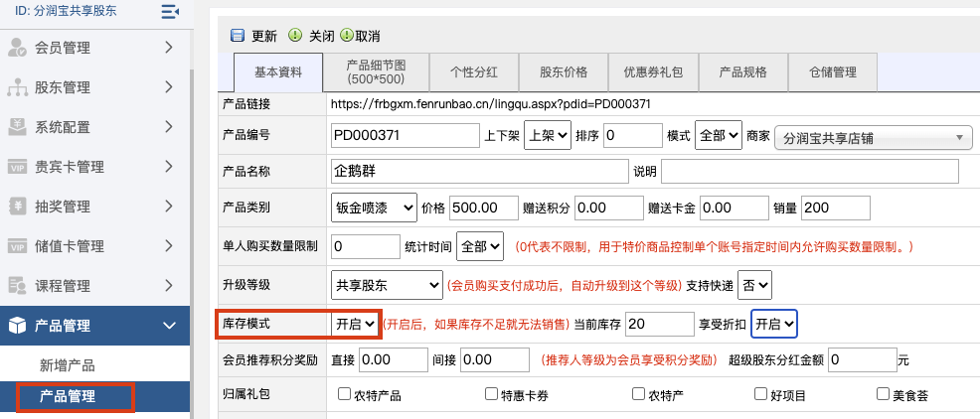This screenshot has height=419, width=980.
Task: Click the 课程管理 sidebar icon
Action: click(17, 286)
